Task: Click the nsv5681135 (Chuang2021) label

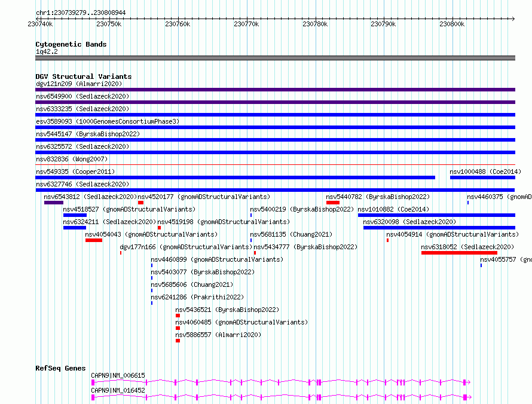Action: coord(291,234)
